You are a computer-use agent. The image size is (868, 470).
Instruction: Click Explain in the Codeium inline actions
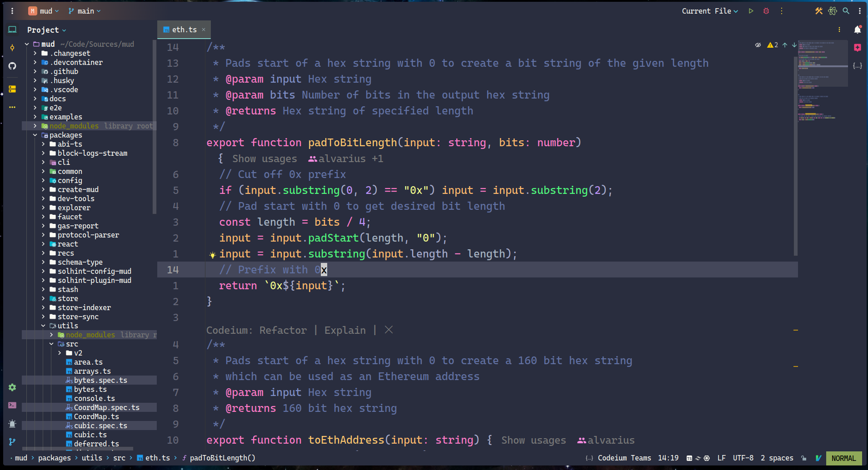coord(344,330)
